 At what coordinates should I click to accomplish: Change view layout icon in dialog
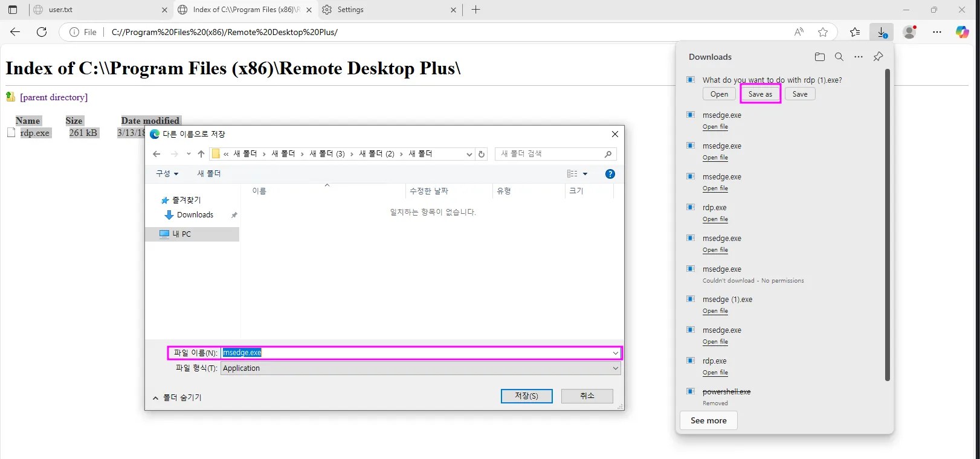(x=572, y=174)
